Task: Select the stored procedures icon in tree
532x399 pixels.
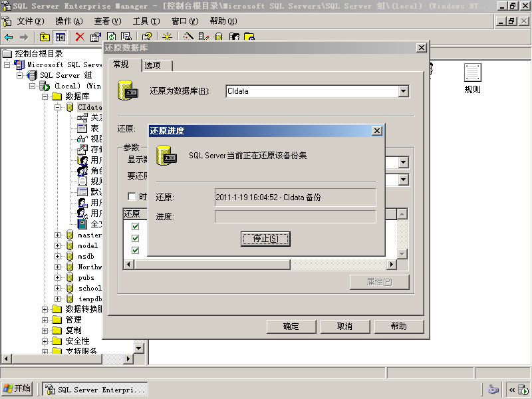Action: click(x=82, y=149)
